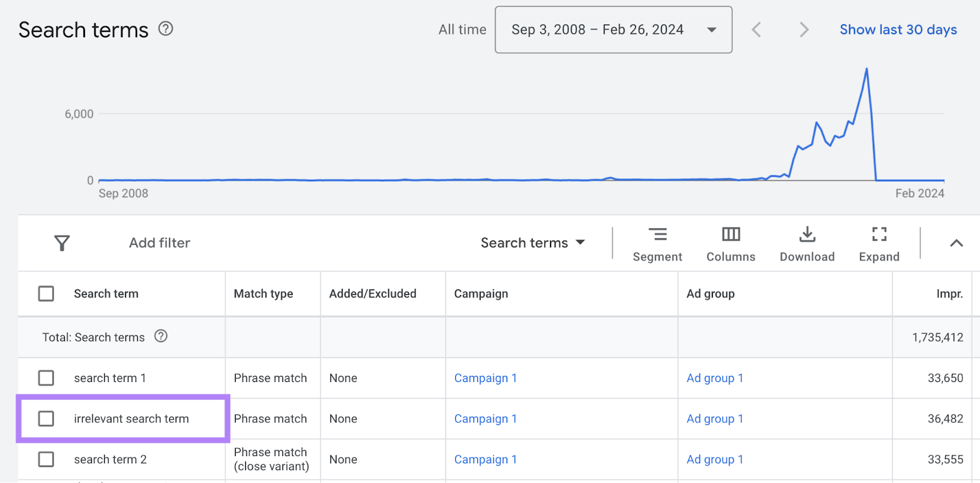Tick the select-all checkbox in header
The width and height of the screenshot is (980, 483).
click(x=46, y=294)
